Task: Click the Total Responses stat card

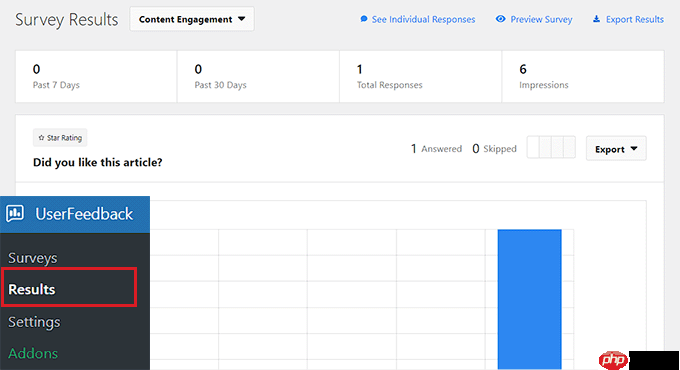Action: pos(421,76)
